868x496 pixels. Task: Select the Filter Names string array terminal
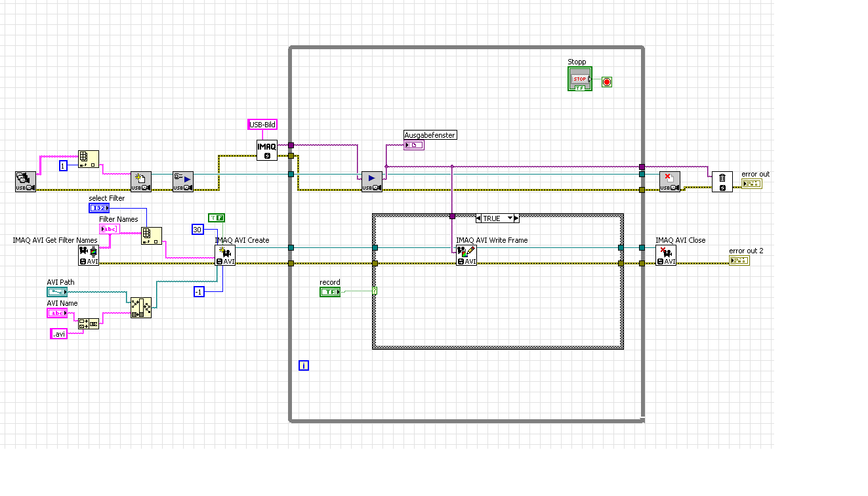pos(110,229)
